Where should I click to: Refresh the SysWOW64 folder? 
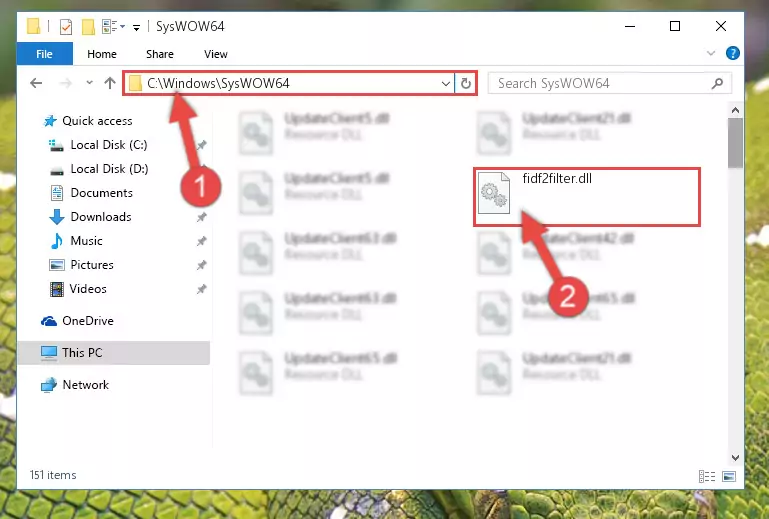(x=465, y=83)
